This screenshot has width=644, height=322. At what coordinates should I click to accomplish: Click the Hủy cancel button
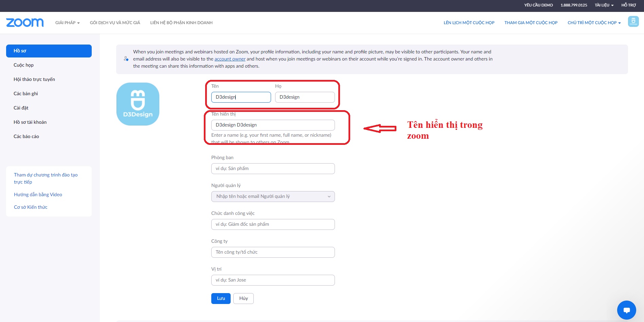pyautogui.click(x=244, y=299)
